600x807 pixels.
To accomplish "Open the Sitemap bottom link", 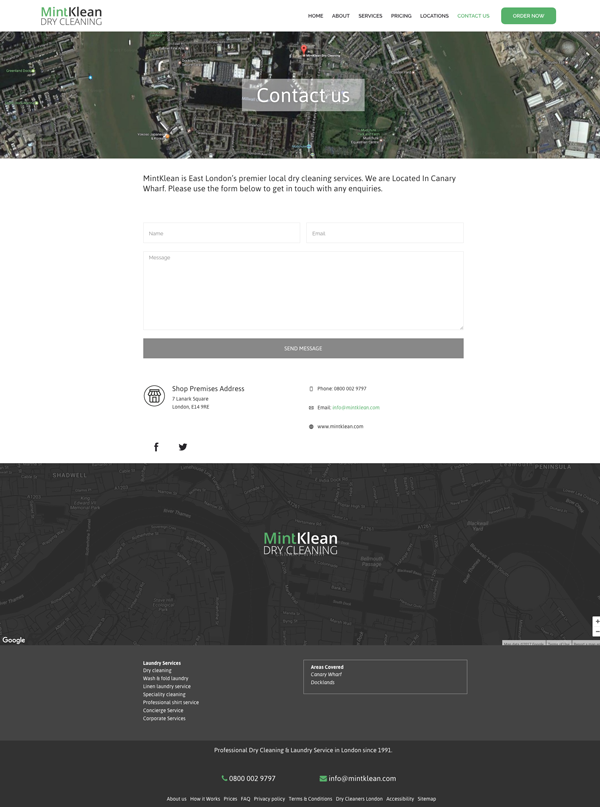I will [x=427, y=799].
